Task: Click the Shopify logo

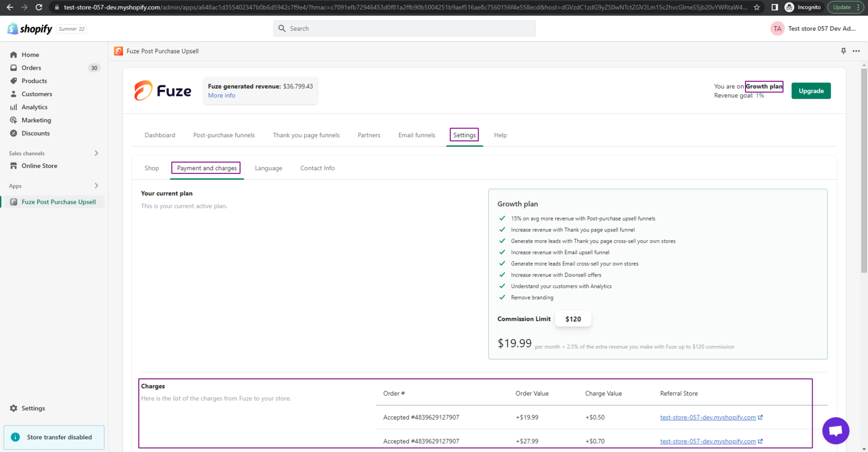Action: click(x=30, y=29)
